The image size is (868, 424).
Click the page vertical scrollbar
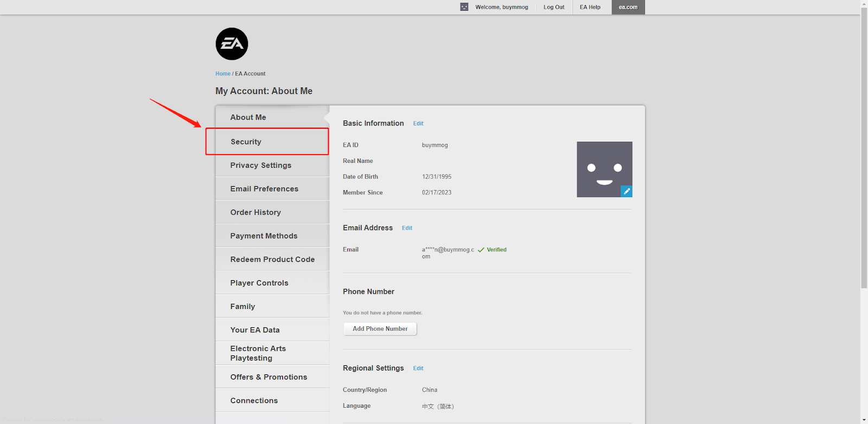point(864,148)
